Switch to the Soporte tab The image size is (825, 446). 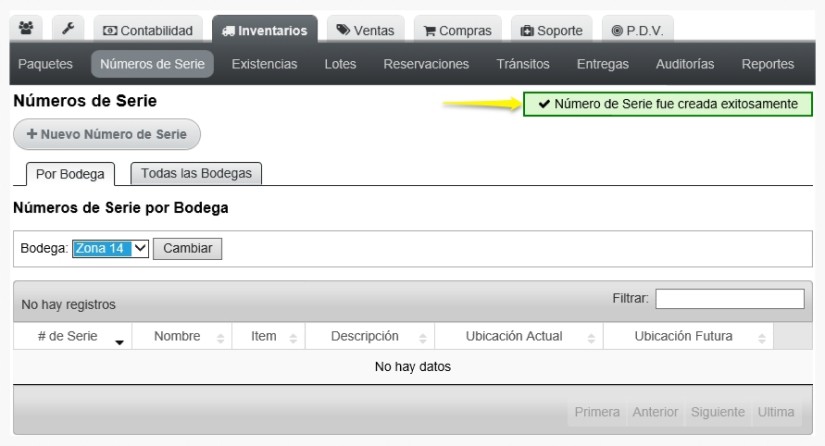point(551,30)
